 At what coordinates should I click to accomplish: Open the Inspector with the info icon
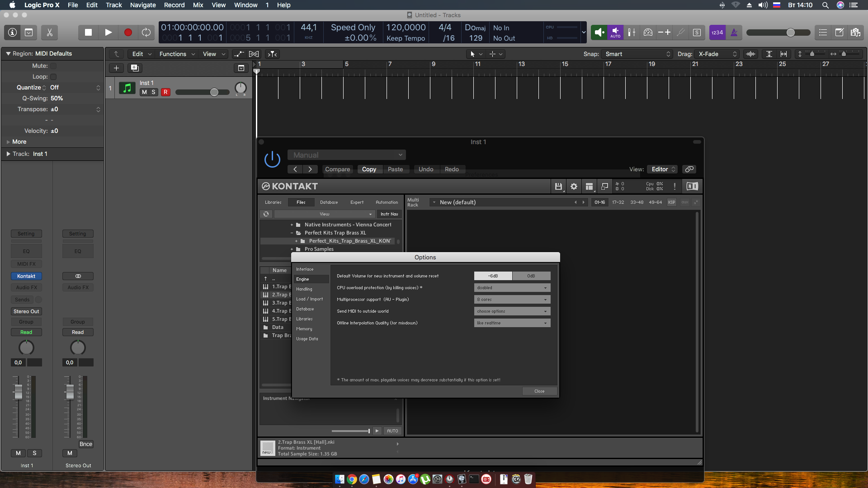coord(13,33)
